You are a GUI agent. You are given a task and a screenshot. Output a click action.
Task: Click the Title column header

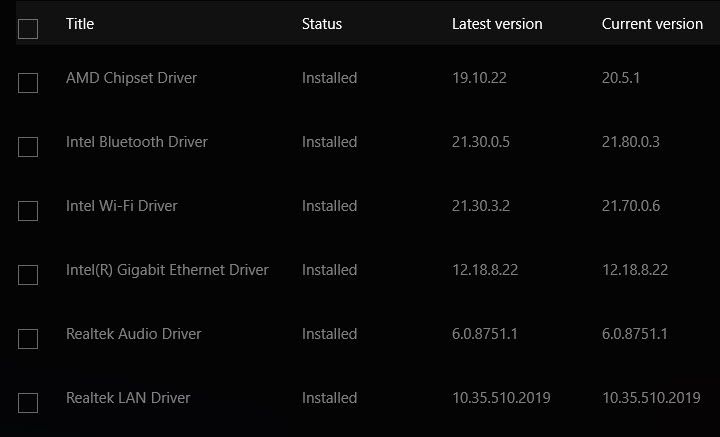(80, 24)
